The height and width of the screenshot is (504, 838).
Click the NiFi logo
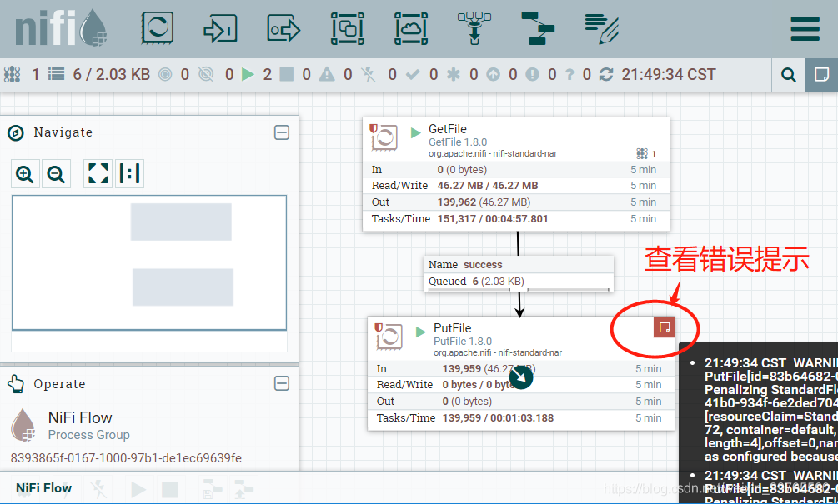[61, 27]
